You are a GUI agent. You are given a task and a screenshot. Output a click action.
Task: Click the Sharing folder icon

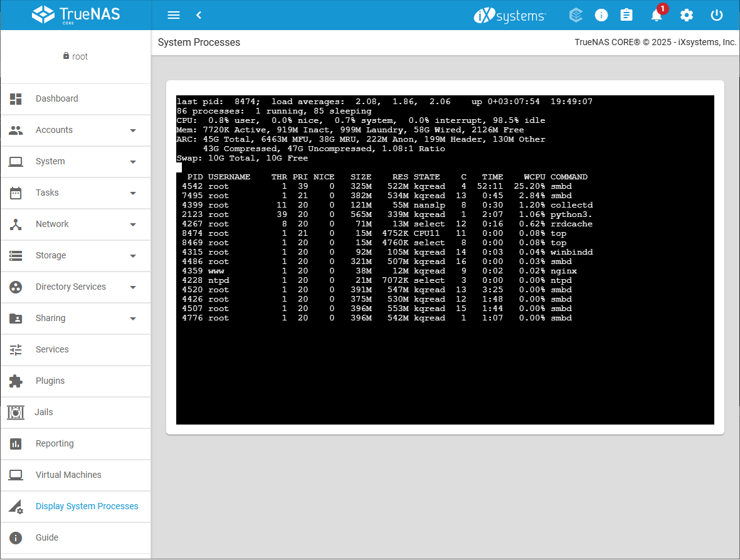(16, 319)
